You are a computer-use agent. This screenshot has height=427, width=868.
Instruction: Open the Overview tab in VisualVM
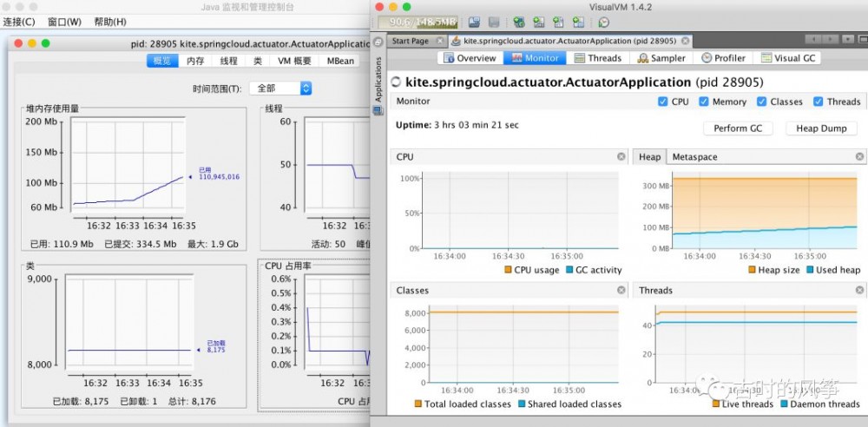[470, 58]
